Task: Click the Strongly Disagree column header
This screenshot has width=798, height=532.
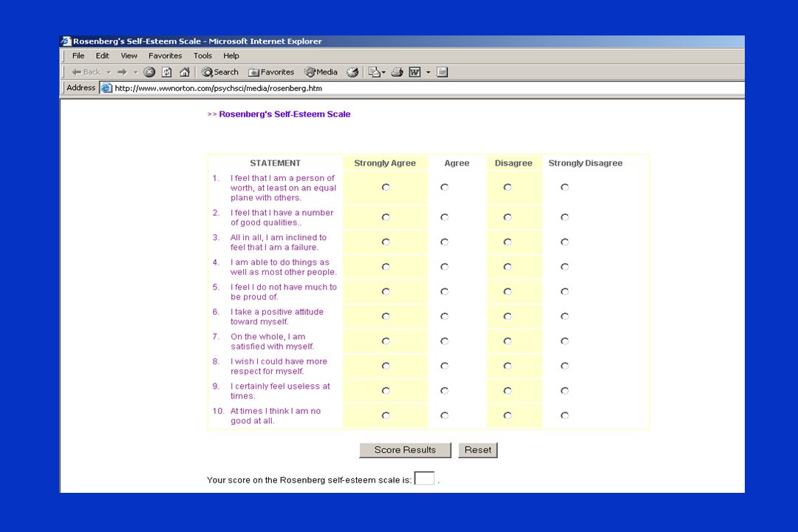Action: tap(585, 163)
